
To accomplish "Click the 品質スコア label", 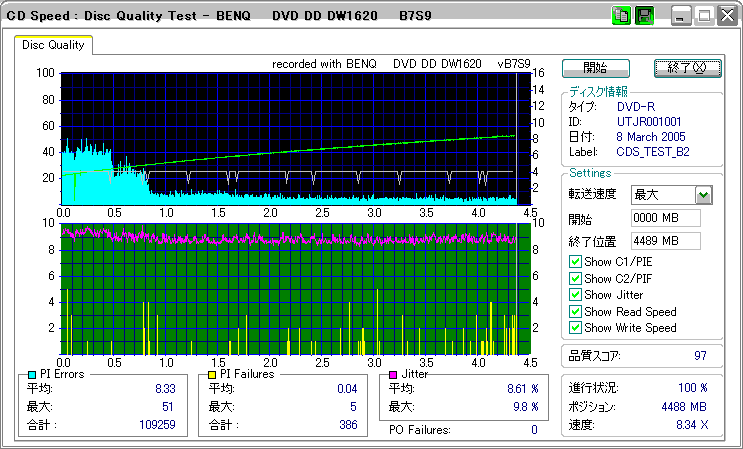I will coord(594,356).
